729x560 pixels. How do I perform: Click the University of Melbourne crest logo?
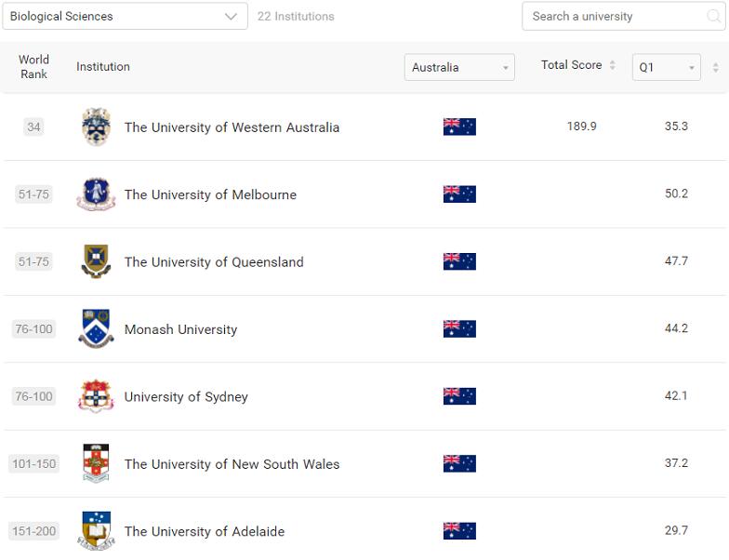point(96,194)
